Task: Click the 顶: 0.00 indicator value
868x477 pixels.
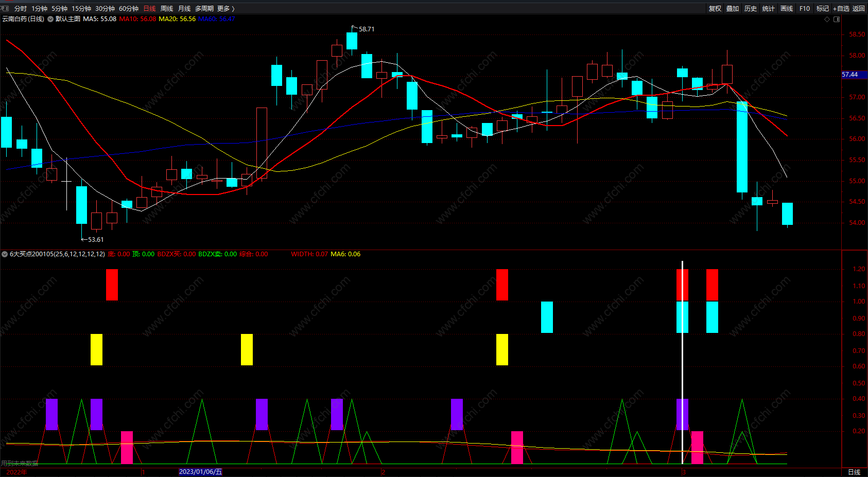Action: (143, 254)
